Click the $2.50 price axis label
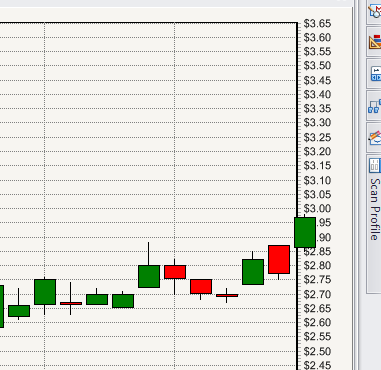The height and width of the screenshot is (370, 381). [x=317, y=351]
